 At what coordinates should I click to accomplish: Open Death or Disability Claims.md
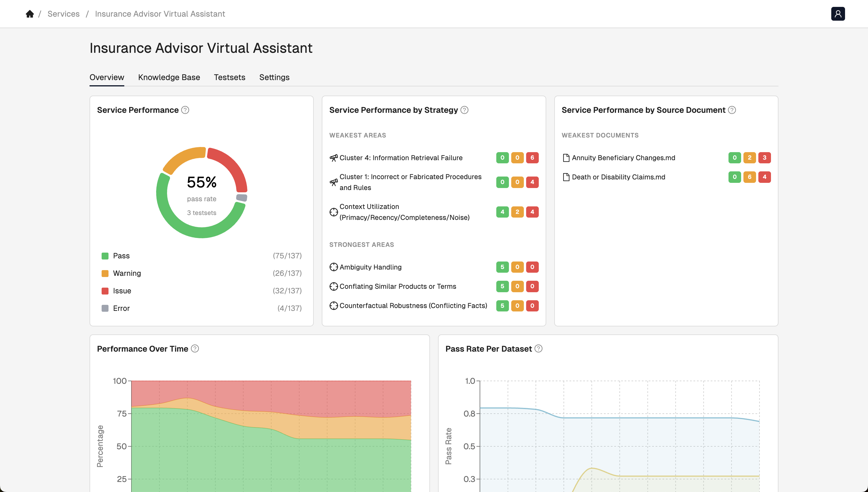coord(618,177)
